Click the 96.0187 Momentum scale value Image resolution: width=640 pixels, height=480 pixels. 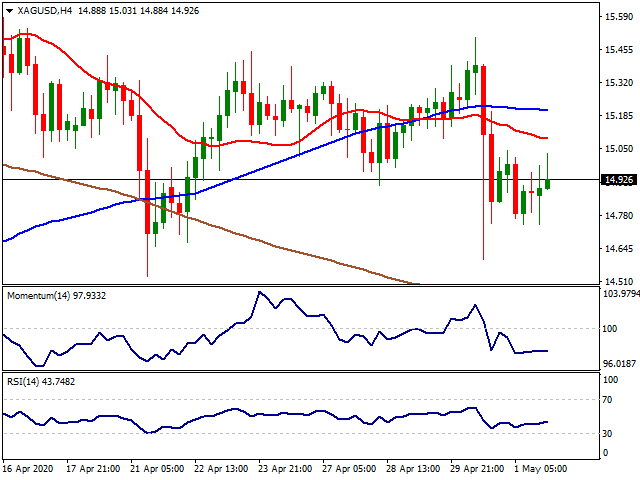[x=620, y=363]
